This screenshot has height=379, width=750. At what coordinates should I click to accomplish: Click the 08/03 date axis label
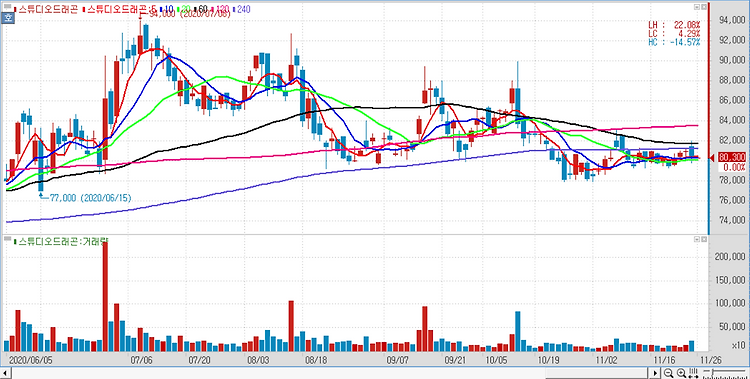(x=257, y=359)
